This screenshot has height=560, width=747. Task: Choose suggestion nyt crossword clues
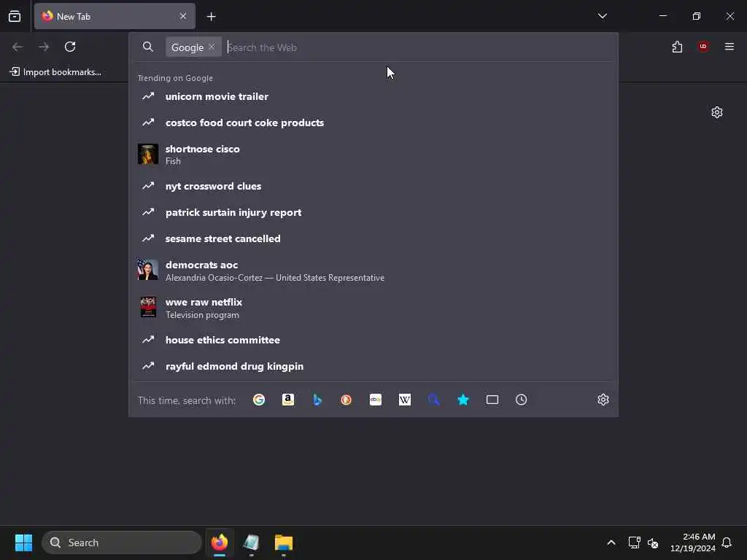coord(373,186)
